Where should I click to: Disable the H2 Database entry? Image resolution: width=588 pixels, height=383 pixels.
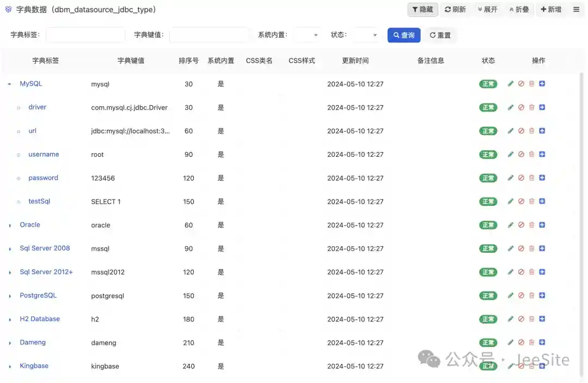521,319
